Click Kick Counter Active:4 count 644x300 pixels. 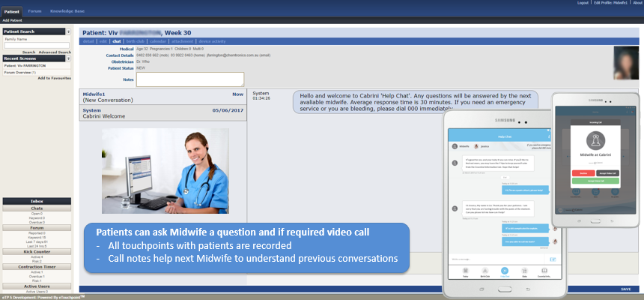coord(37,257)
